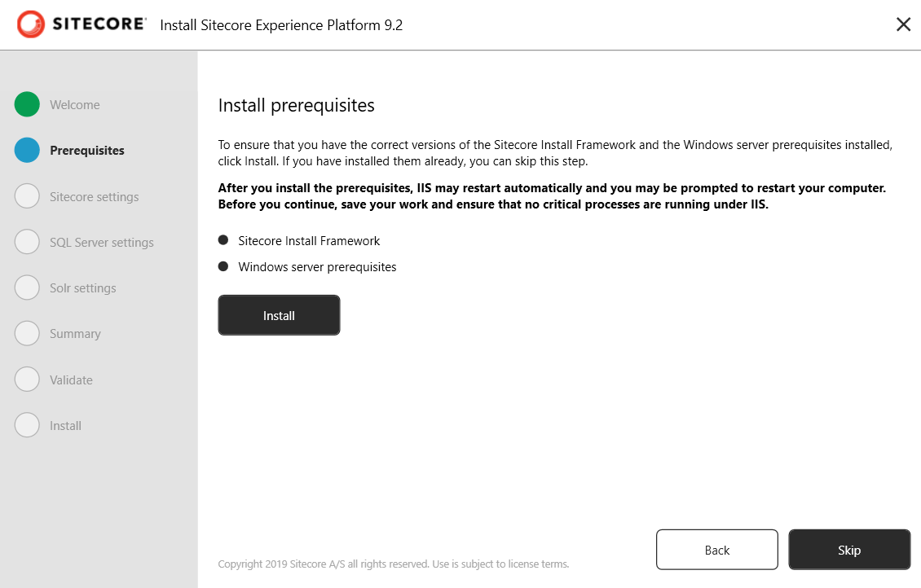This screenshot has height=588, width=921.
Task: Skip the prerequisites step
Action: [x=849, y=550]
